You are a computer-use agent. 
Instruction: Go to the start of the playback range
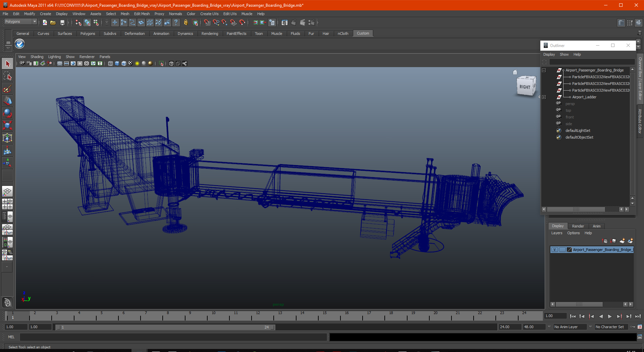point(573,316)
